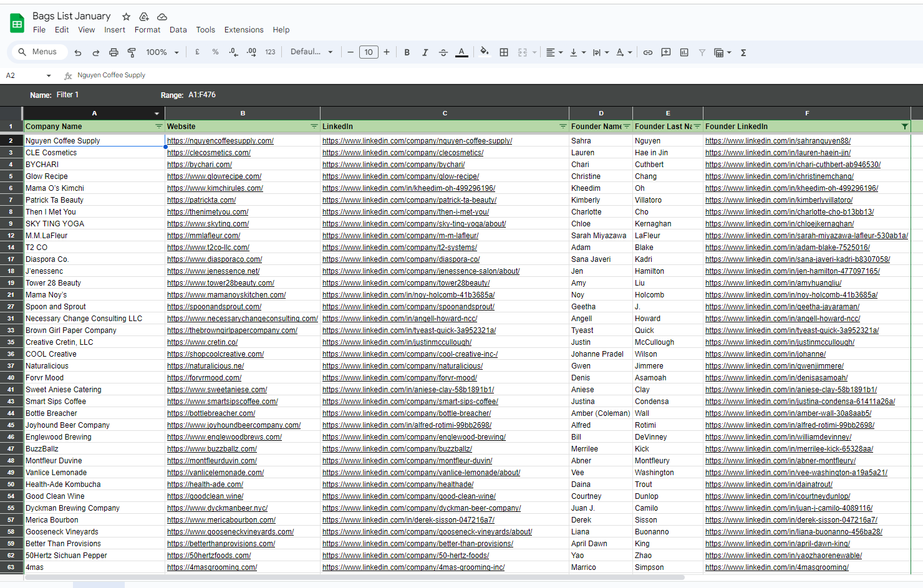Click the Insert chart icon
Screen dimensions: 923x588
click(684, 52)
